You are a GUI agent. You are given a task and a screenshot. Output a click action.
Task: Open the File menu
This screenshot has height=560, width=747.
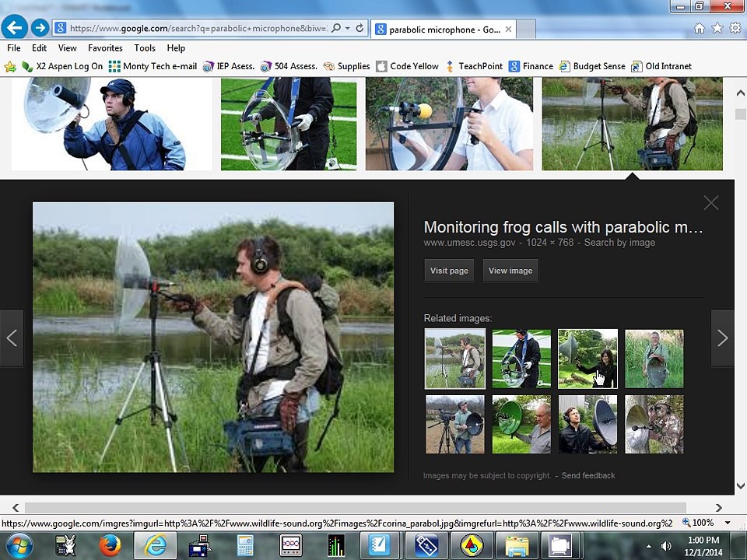click(14, 48)
